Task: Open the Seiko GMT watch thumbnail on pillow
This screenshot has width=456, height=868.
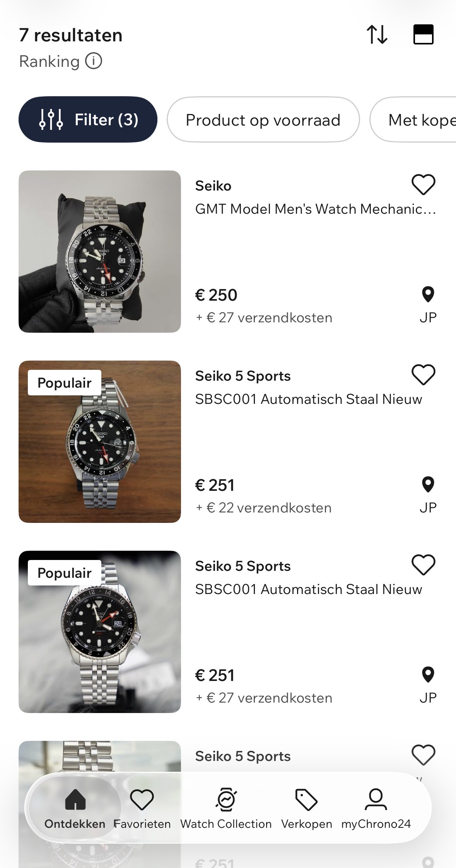Action: click(100, 252)
